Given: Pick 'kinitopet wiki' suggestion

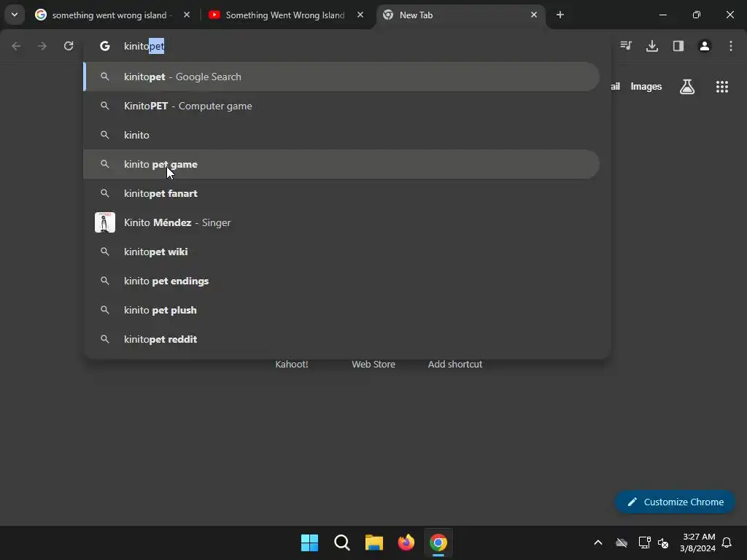Looking at the screenshot, I should [x=341, y=252].
